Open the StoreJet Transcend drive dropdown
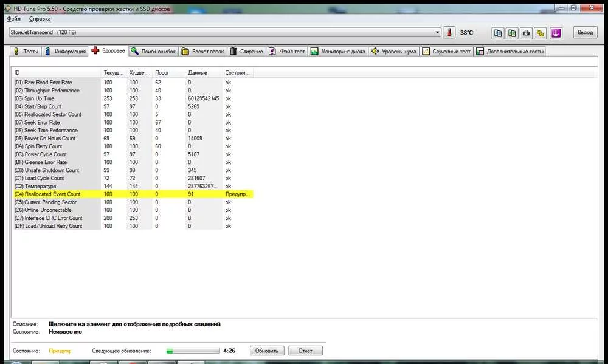 [x=225, y=32]
